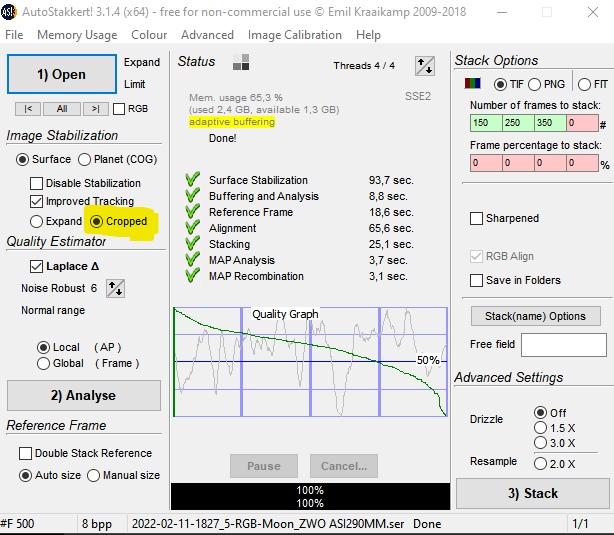Open the Advanced menu
The height and width of the screenshot is (535, 614).
point(207,35)
